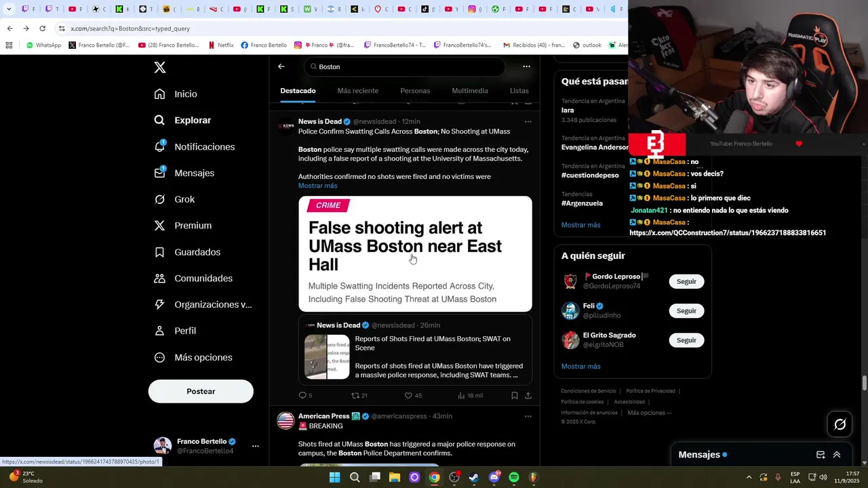The height and width of the screenshot is (488, 868).
Task: Open Spotify from taskbar
Action: coord(514,477)
